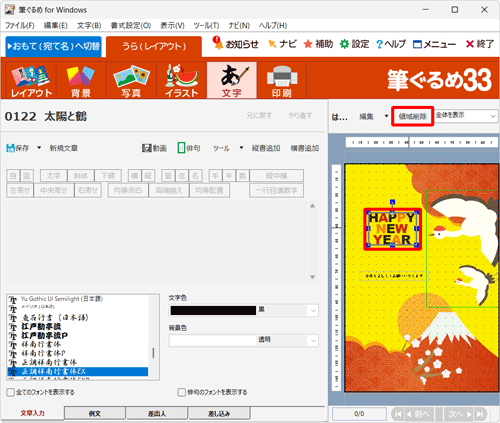The width and height of the screenshot is (500, 423).
Task: Switch to the 差出人 tab
Action: [157, 413]
